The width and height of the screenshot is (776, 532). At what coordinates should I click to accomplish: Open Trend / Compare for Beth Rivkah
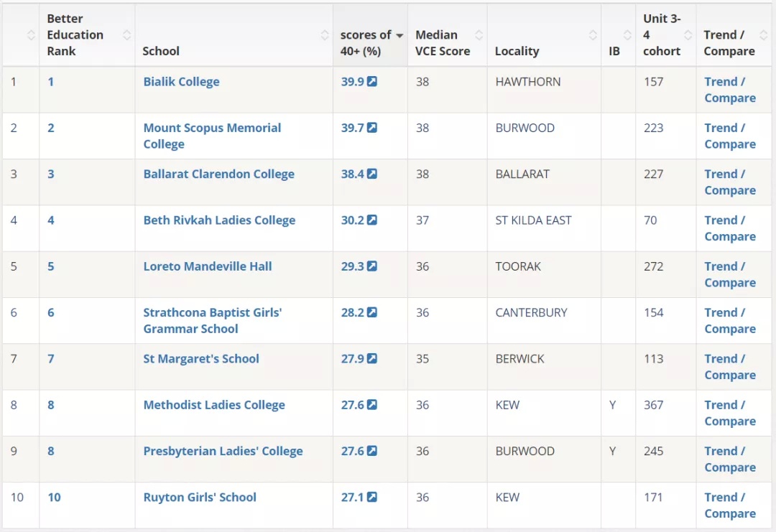point(730,228)
